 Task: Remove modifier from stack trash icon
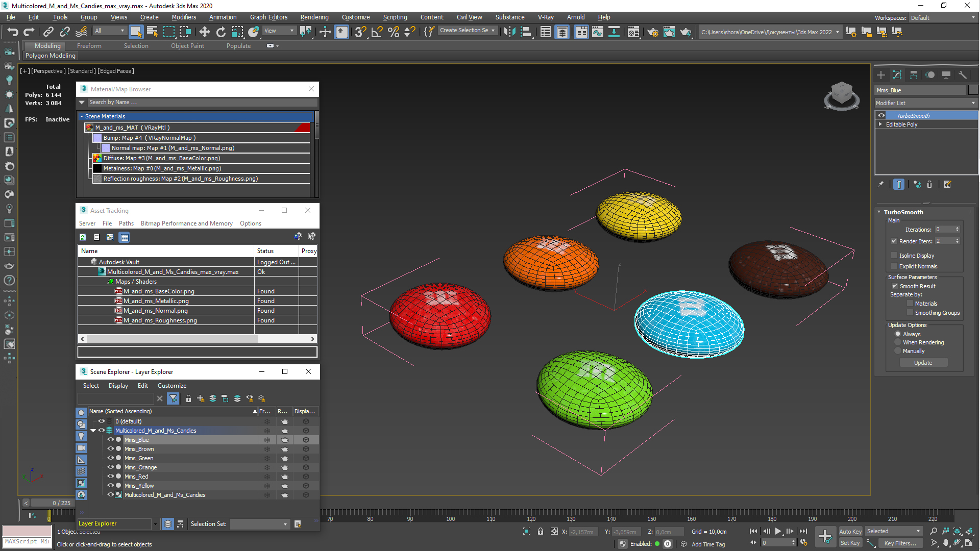[x=929, y=185]
